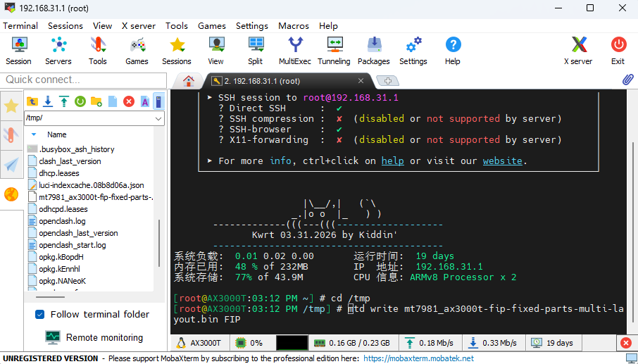Click the CPU 0% status indicator
The height and width of the screenshot is (364, 638).
(x=249, y=344)
